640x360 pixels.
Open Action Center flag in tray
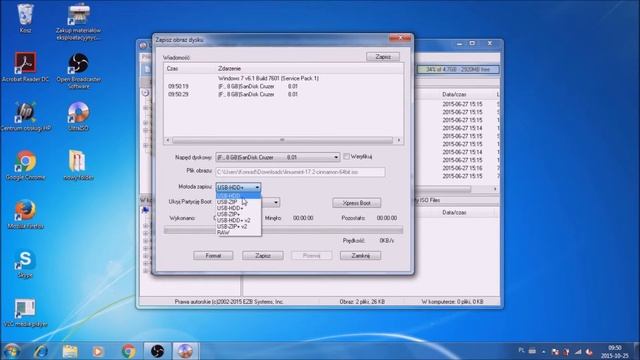click(x=555, y=351)
